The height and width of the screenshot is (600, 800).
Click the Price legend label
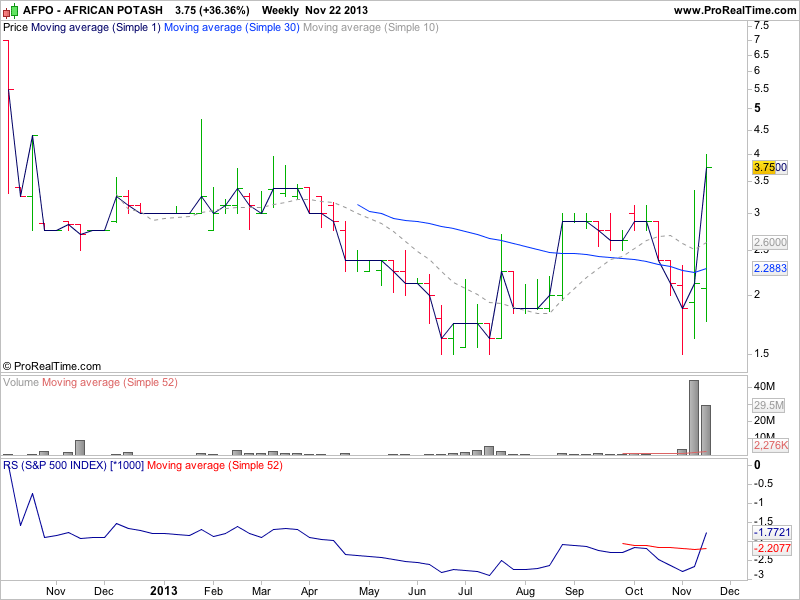(x=15, y=28)
